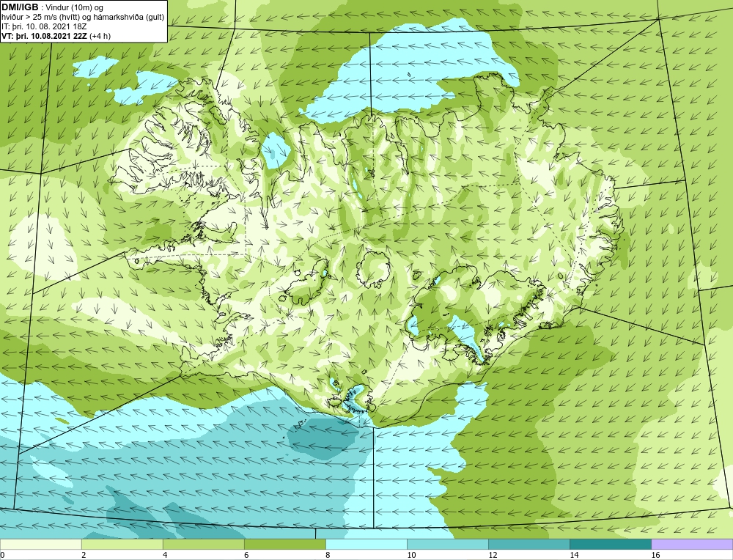Image resolution: width=733 pixels, height=560 pixels.
Task: Click the legend label '12'
Action: coord(493,555)
